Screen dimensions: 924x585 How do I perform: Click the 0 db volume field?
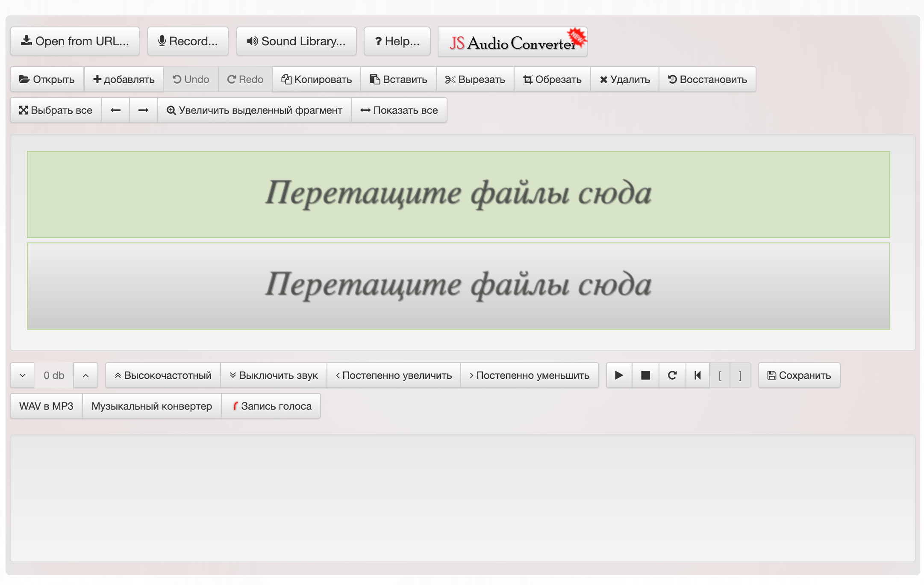54,375
